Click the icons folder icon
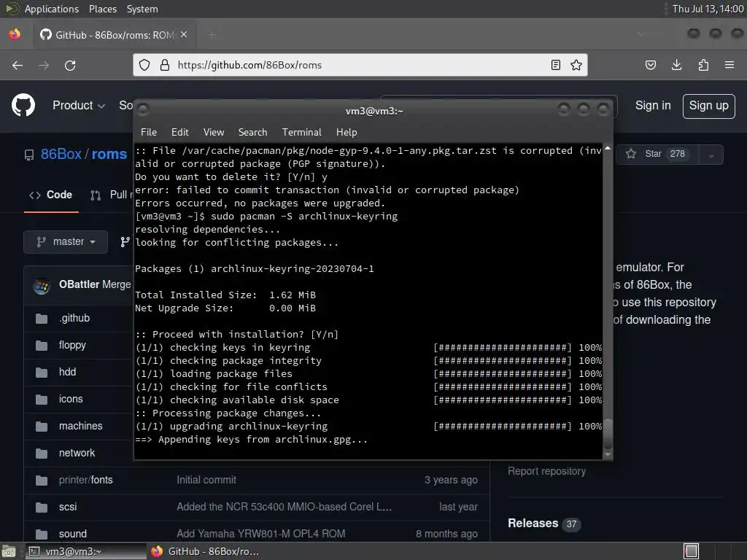This screenshot has width=747, height=560. click(42, 399)
